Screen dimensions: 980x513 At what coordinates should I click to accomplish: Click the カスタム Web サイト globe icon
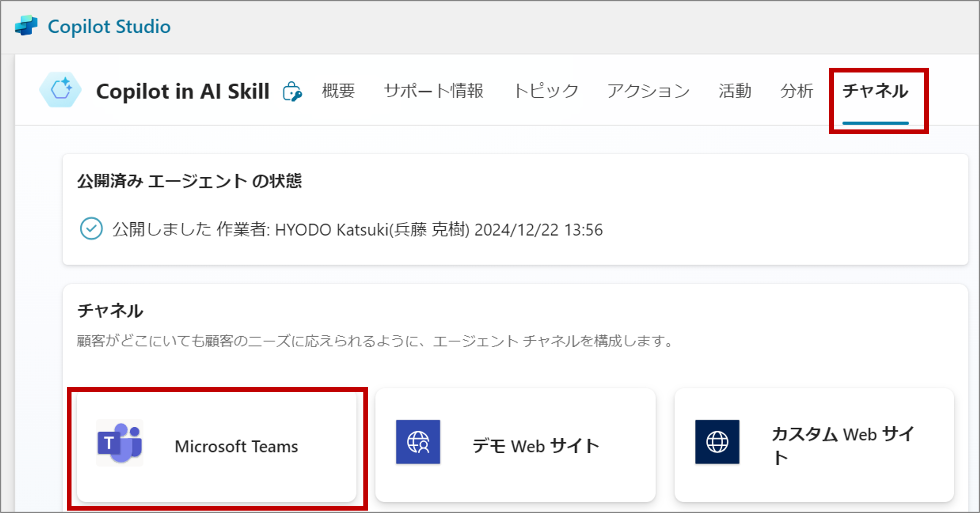[x=717, y=442]
